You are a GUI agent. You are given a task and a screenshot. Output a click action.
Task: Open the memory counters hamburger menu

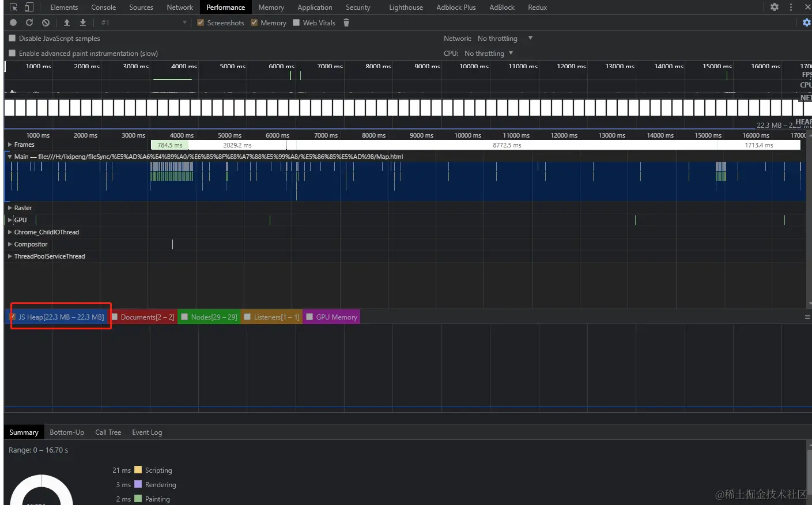pos(807,317)
